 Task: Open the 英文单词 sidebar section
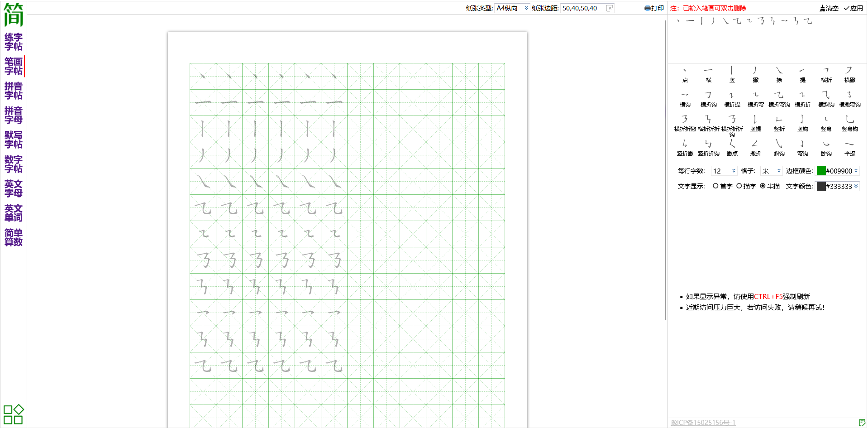[x=14, y=213]
